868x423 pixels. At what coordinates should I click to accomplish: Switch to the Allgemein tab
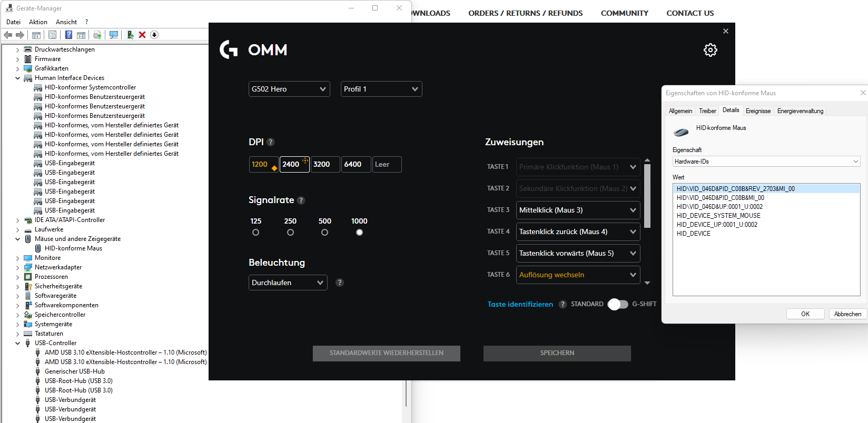pos(680,111)
